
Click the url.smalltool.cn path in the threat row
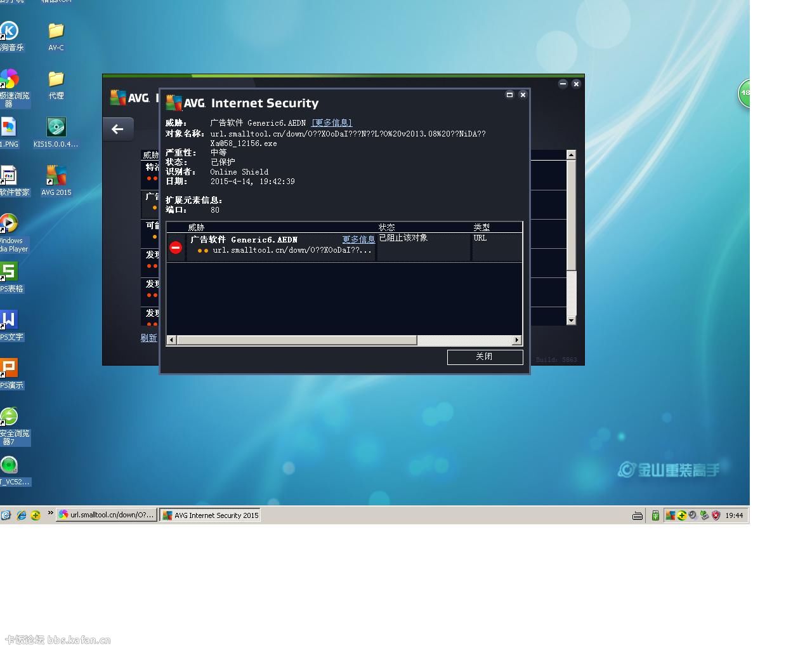[292, 250]
